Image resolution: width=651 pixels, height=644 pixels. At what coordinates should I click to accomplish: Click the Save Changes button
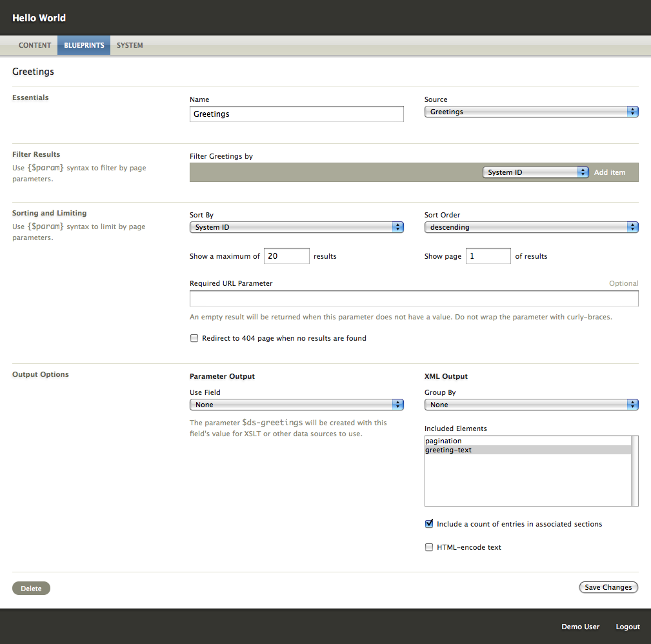pos(608,587)
